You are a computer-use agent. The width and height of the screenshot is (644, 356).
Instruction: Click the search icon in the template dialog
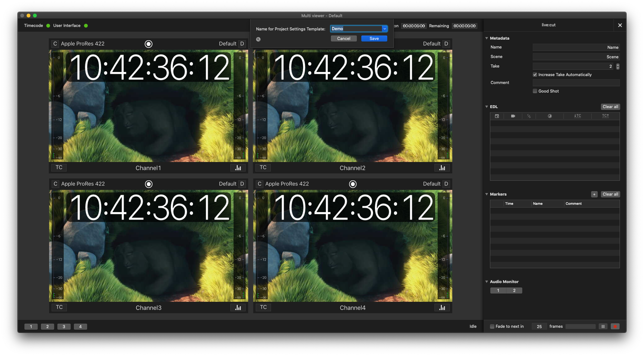pyautogui.click(x=258, y=39)
